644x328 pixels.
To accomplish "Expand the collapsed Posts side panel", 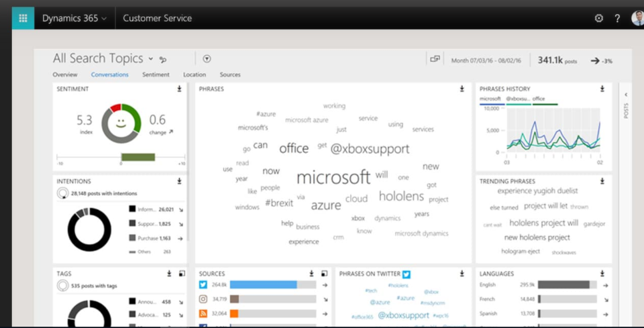I will click(x=625, y=96).
